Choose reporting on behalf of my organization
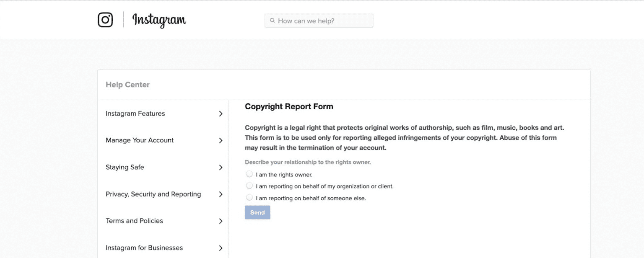 point(249,185)
